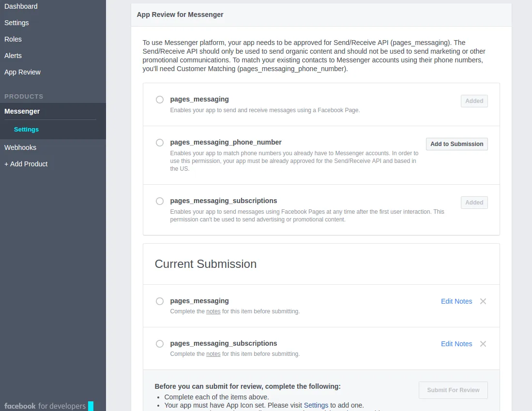This screenshot has width=532, height=411.
Task: Click the Added button beside pages_messaging
Action: [x=474, y=101]
